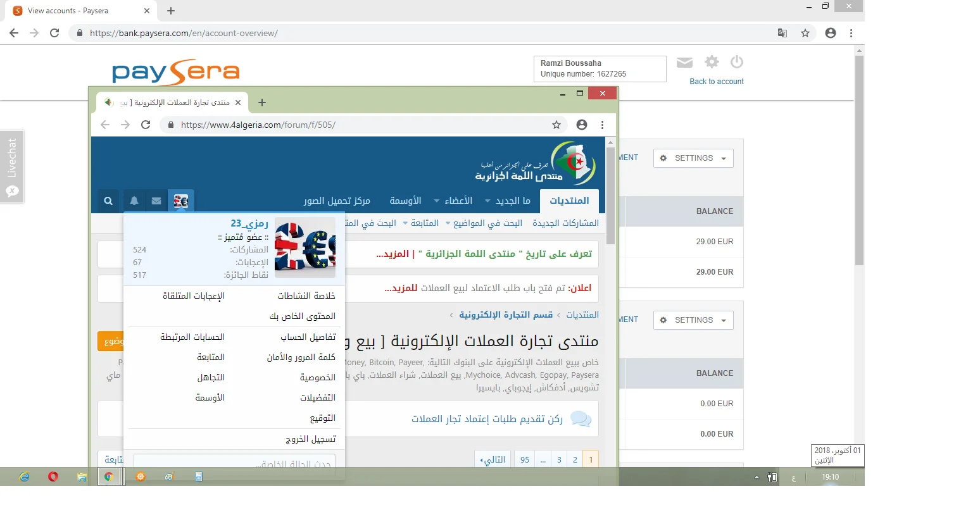Open forum private messages envelope icon
The image size is (980, 529).
point(156,201)
